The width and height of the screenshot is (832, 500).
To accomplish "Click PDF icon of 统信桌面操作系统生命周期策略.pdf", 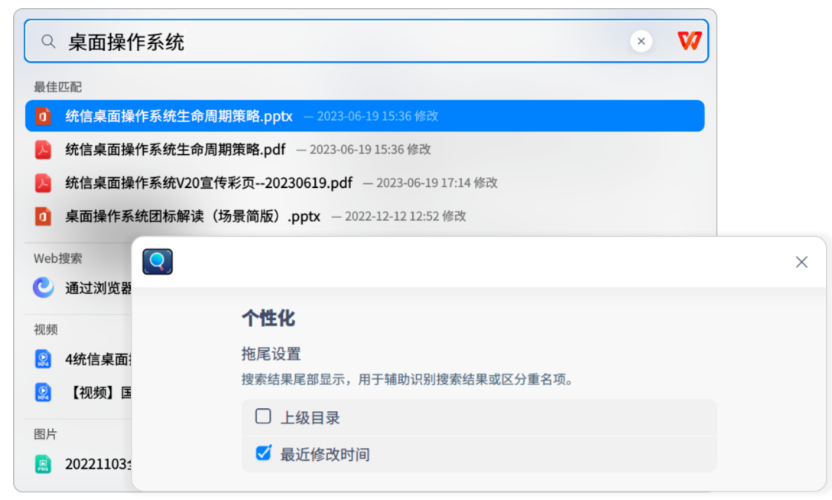I will 43,149.
